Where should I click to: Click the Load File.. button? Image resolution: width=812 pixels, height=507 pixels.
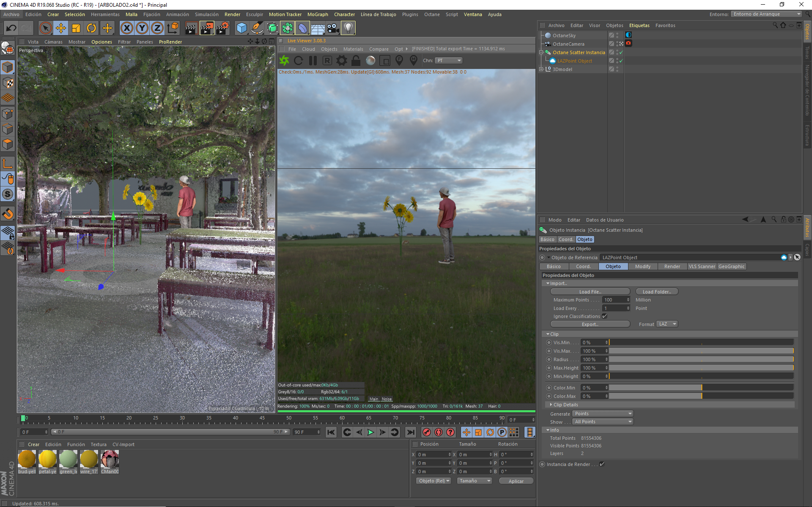pyautogui.click(x=590, y=292)
